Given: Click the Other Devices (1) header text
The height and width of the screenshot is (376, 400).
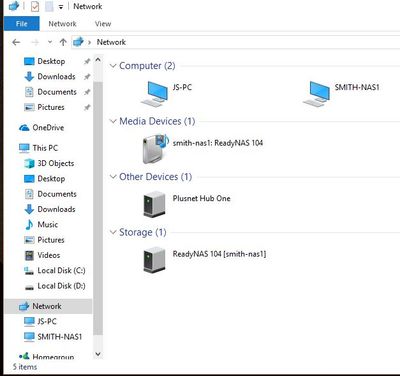Looking at the screenshot, I should click(x=156, y=177).
